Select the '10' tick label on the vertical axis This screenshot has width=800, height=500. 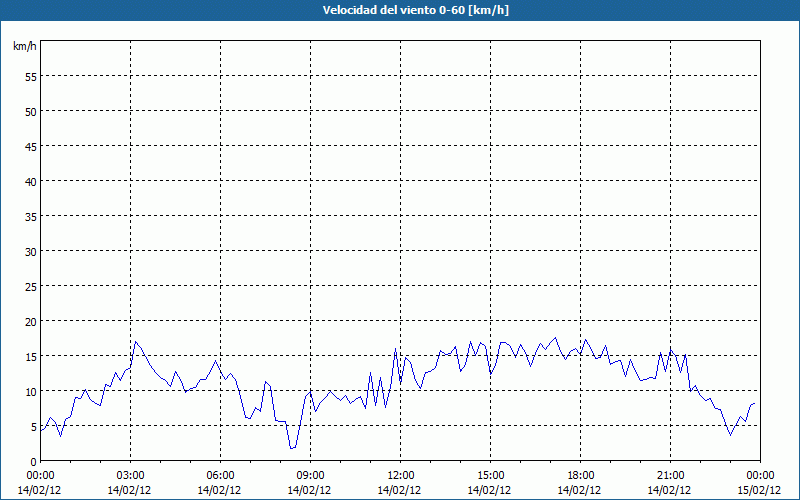[31, 392]
